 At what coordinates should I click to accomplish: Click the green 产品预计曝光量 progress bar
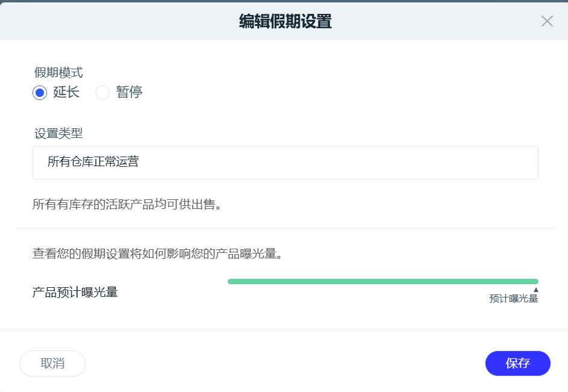coord(382,281)
